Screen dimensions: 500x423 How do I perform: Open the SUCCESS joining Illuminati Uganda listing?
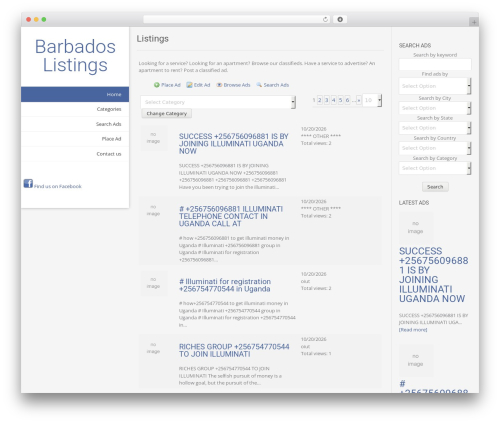coord(234,144)
